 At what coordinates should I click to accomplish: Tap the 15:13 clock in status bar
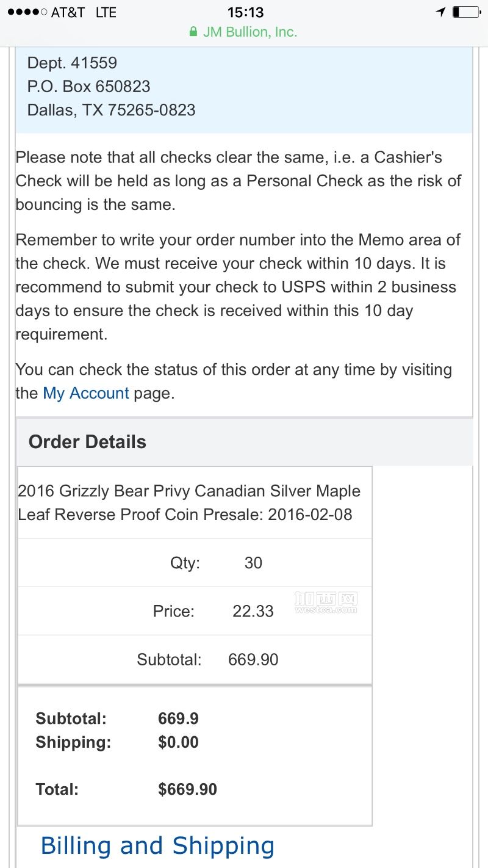coord(245,12)
